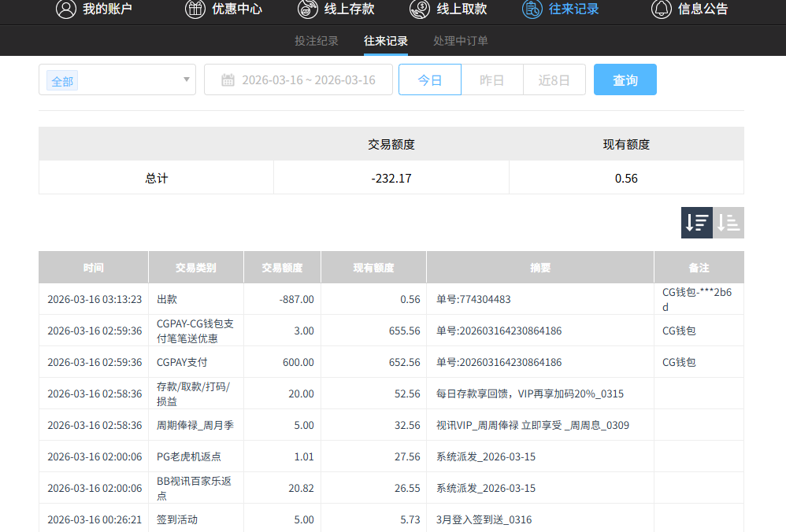Select the 往来记录 transactions icon
786x532 pixels.
click(531, 9)
